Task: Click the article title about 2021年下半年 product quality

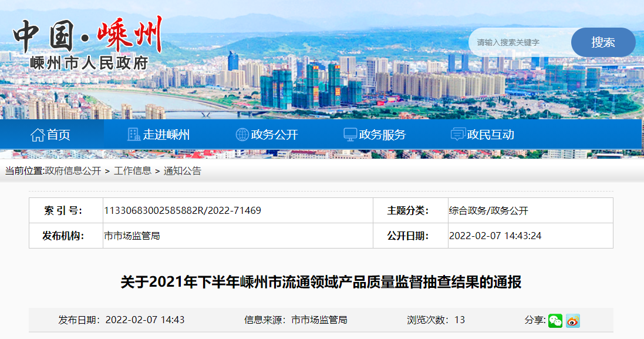Action: tap(321, 283)
